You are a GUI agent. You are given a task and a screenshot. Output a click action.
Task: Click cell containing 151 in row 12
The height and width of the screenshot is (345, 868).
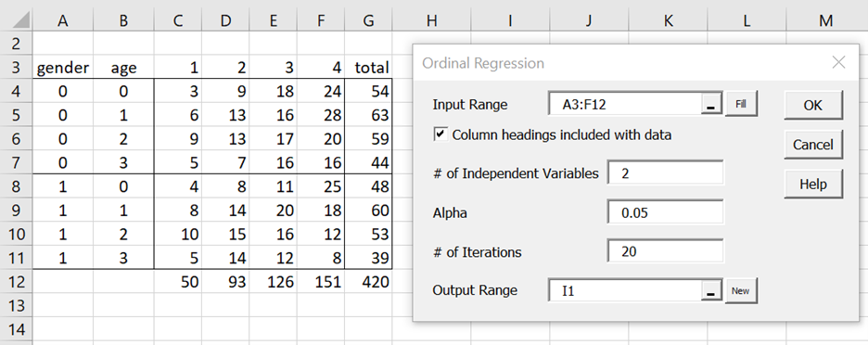pos(321,281)
